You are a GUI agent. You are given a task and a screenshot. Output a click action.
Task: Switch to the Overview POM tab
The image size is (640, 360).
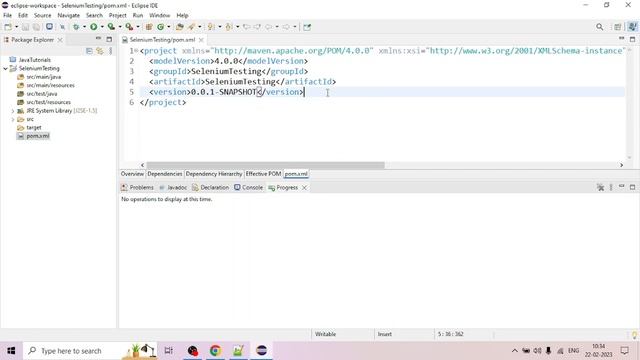pyautogui.click(x=132, y=174)
